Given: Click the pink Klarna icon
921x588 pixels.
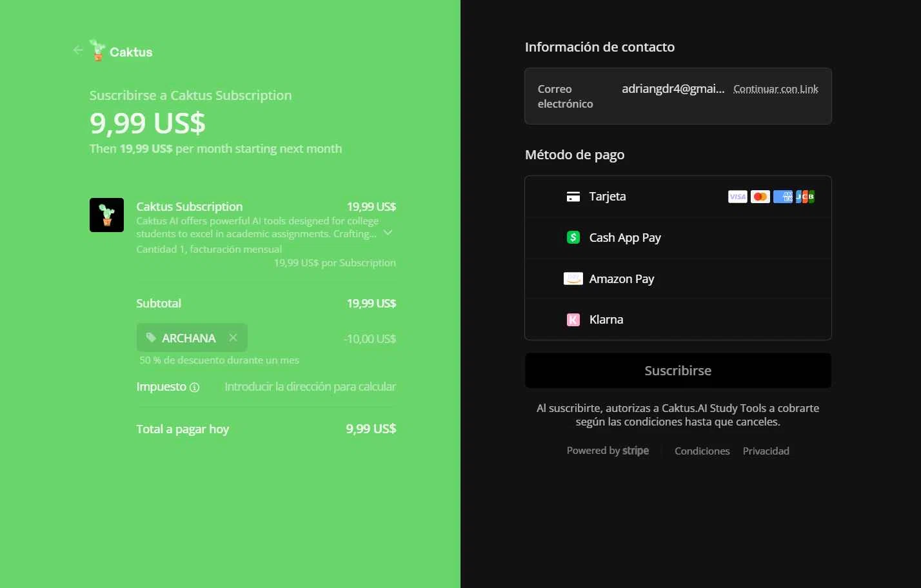Looking at the screenshot, I should coord(573,319).
